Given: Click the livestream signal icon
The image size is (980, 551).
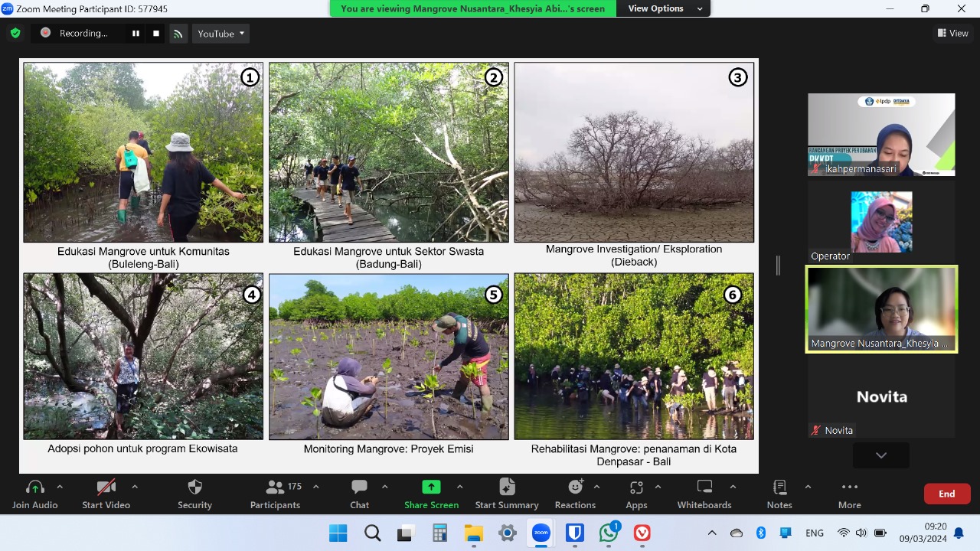Looking at the screenshot, I should click(x=178, y=34).
